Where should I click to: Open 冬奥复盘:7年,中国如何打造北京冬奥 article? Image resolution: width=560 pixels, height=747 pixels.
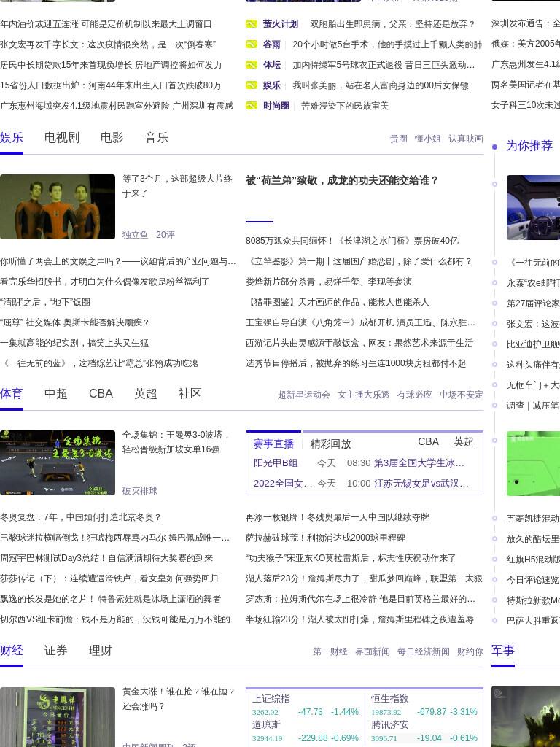(x=81, y=517)
